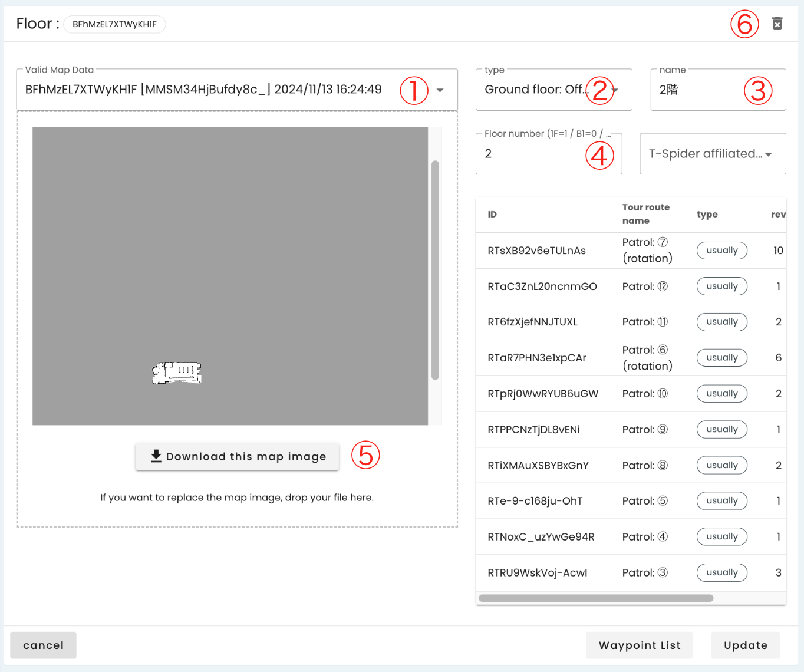Click the usually chip for Patrol ⑨
This screenshot has height=672, width=804.
pos(722,430)
